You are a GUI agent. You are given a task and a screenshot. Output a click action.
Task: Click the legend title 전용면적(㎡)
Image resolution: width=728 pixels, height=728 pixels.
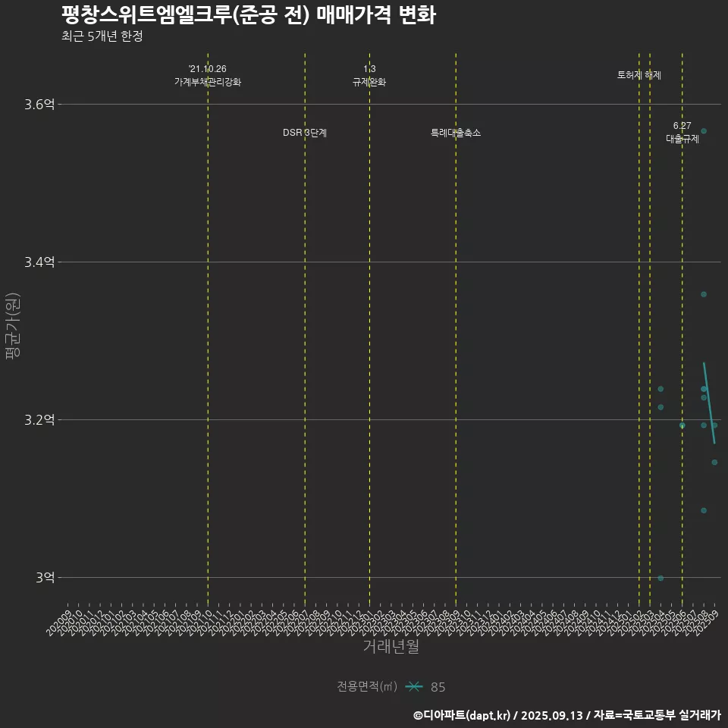(x=367, y=686)
